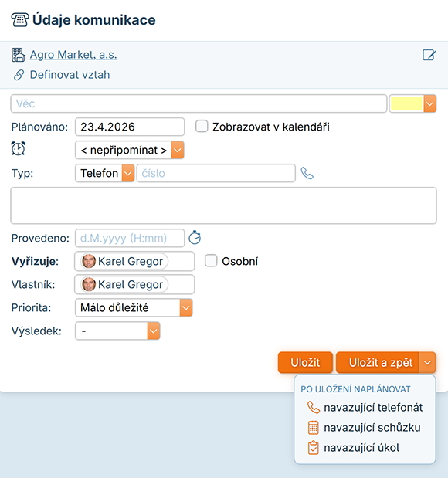The width and height of the screenshot is (448, 478).
Task: Enable Zobrazovat v kalendáři checkbox
Action: click(202, 126)
